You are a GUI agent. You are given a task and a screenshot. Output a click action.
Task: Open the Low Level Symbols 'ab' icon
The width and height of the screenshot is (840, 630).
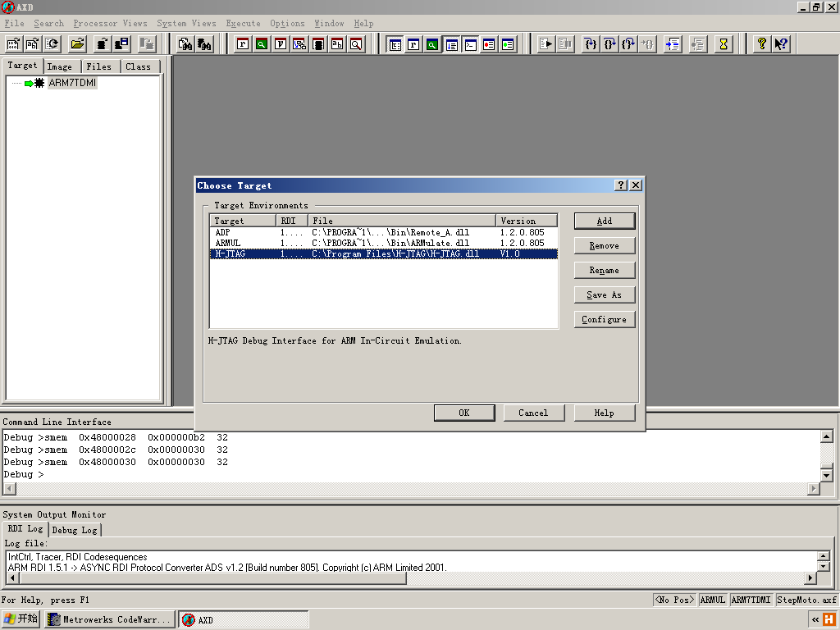coord(337,44)
